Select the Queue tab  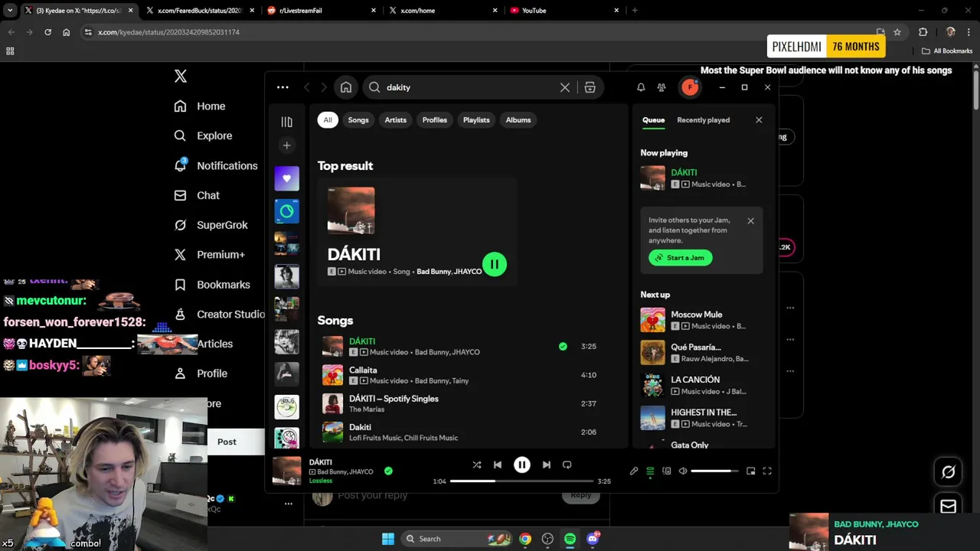653,120
